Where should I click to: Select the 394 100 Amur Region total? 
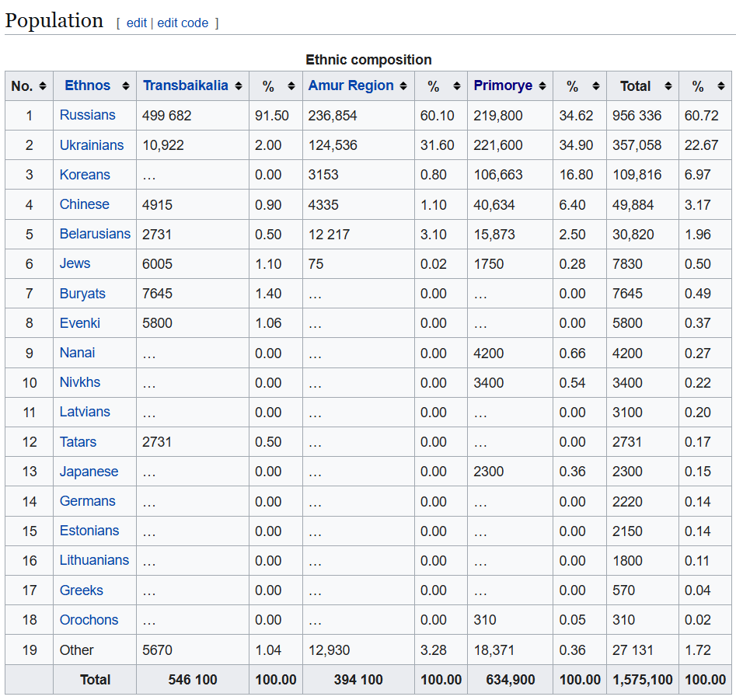coord(358,679)
